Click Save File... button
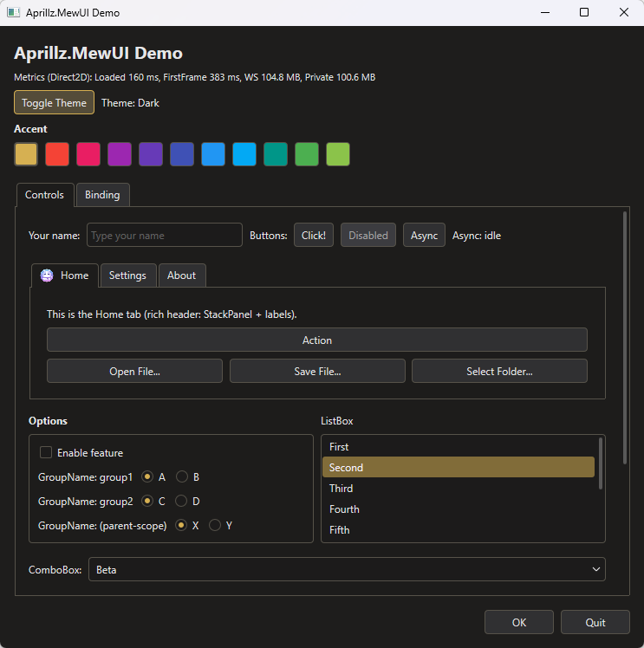This screenshot has height=648, width=644. (317, 371)
